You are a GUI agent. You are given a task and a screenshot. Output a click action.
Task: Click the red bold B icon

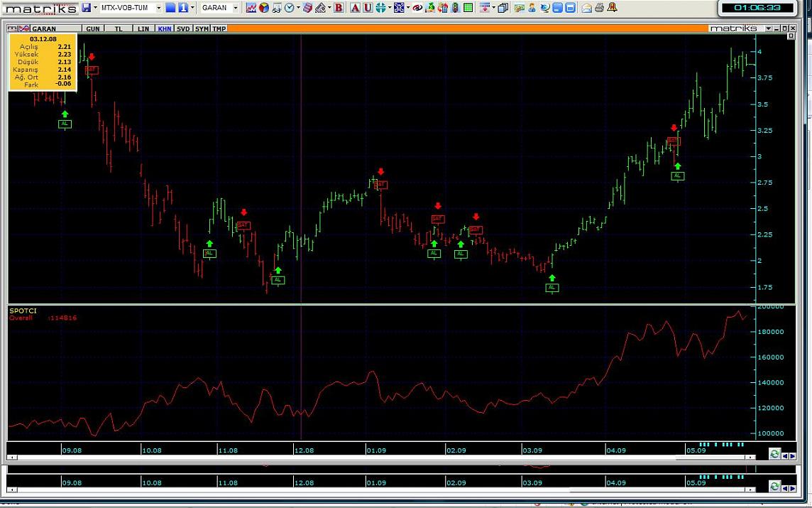(x=339, y=8)
